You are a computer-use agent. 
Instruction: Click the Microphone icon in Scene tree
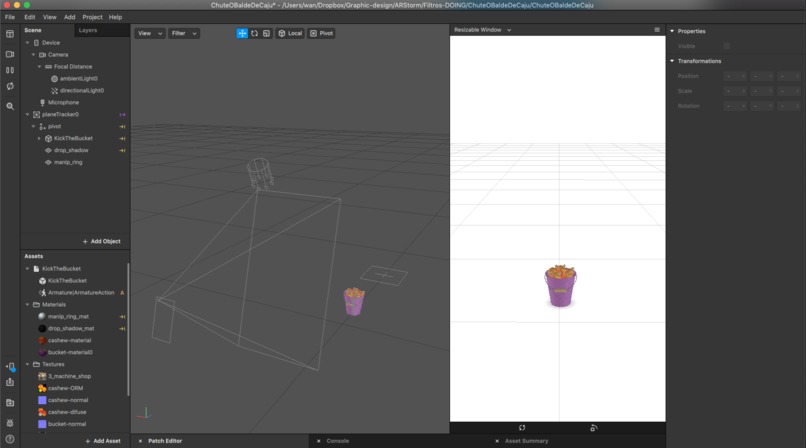point(42,103)
